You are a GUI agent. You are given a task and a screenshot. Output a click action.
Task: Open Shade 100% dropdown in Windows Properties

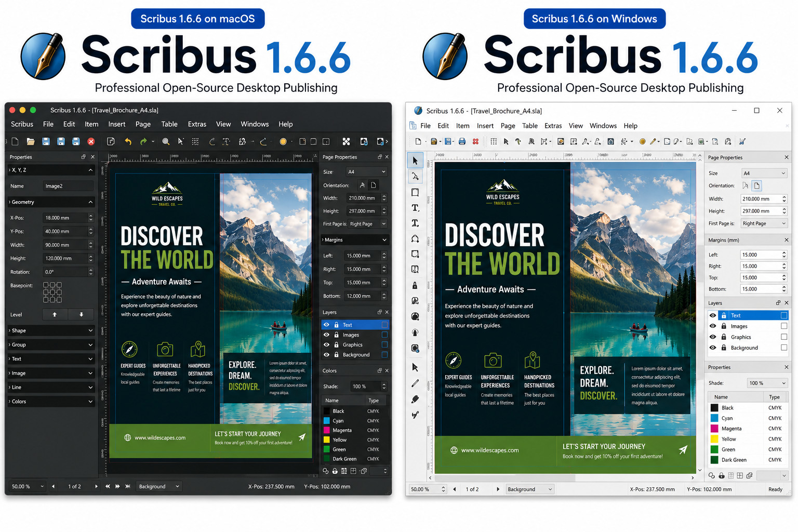767,383
